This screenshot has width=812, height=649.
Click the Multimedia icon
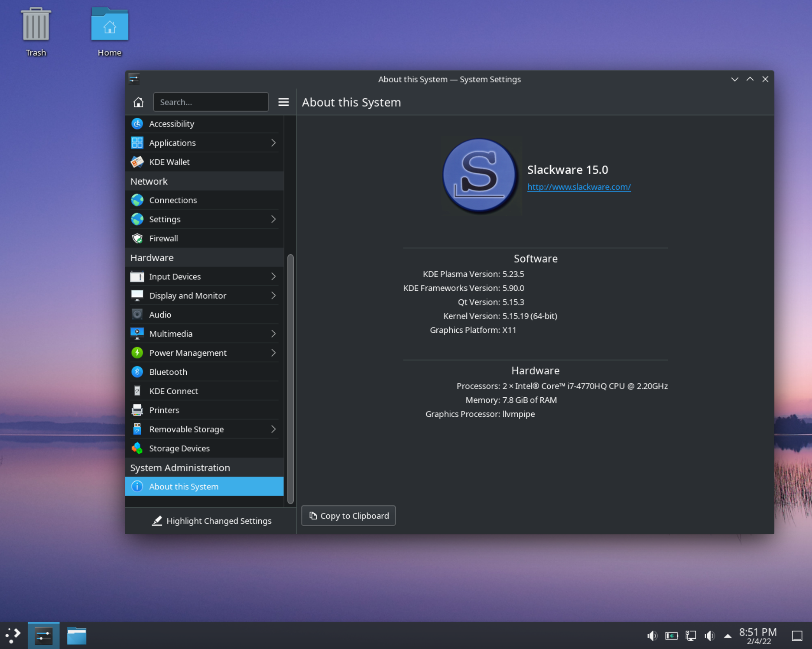(137, 334)
